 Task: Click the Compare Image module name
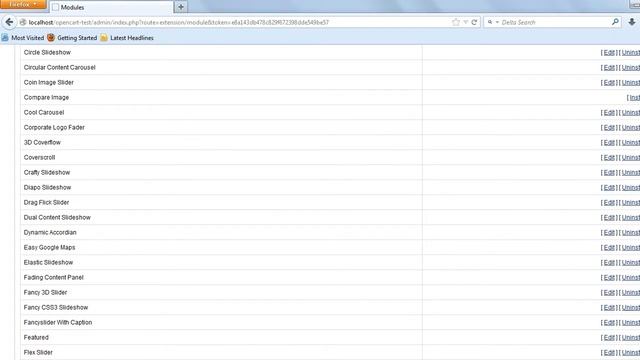[46, 98]
